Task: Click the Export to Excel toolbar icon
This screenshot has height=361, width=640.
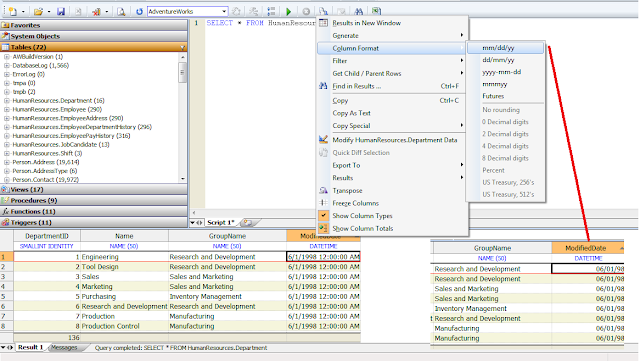Action: [376, 11]
